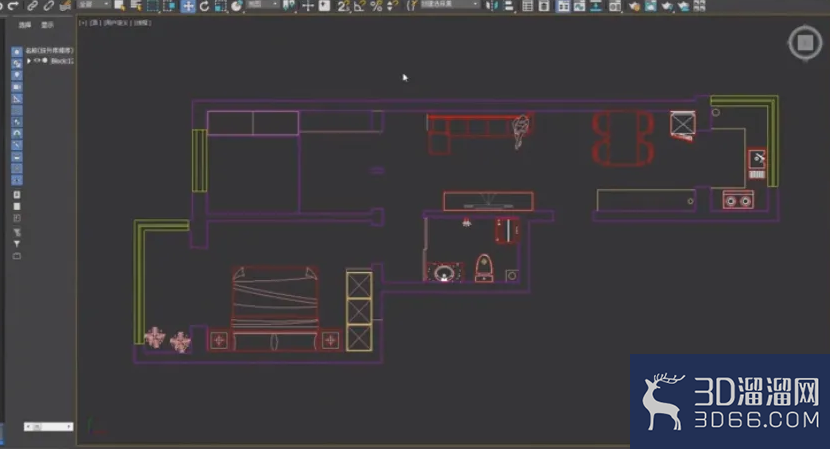Open the Material Editor
Screen dimensions: 830x449
point(615,6)
